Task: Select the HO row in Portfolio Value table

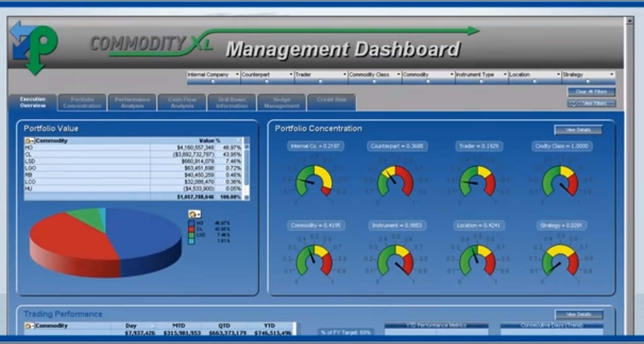Action: tap(134, 148)
